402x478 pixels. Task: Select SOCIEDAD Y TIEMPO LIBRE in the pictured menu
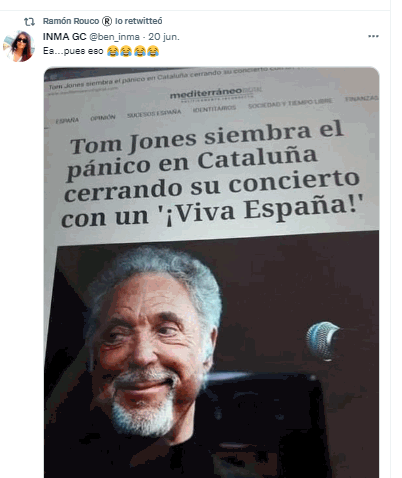tap(290, 103)
